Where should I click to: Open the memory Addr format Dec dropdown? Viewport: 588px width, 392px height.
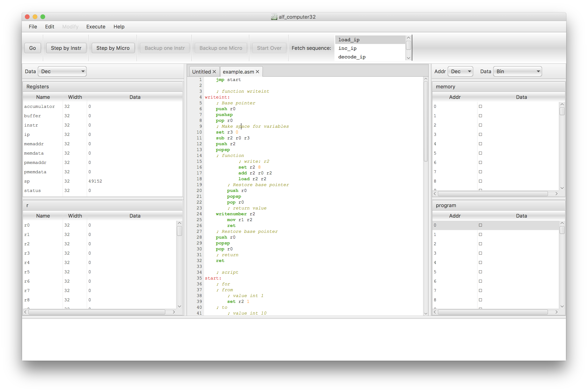point(460,71)
